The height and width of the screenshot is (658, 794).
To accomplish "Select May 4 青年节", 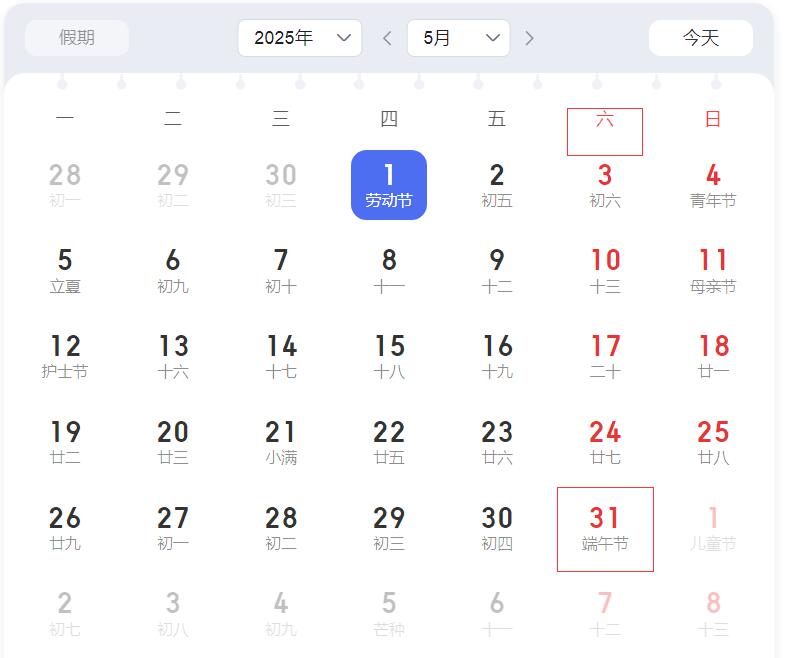I will pos(713,185).
